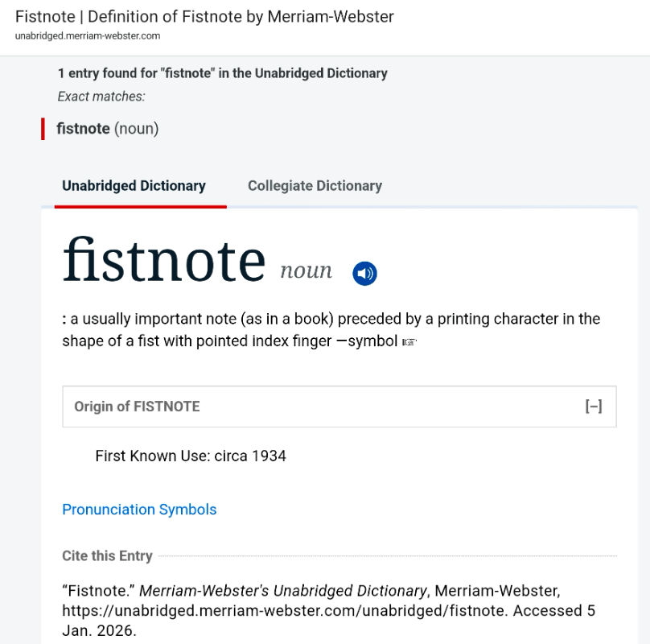Click the Exact matches label
650x644 pixels.
pyautogui.click(x=101, y=97)
